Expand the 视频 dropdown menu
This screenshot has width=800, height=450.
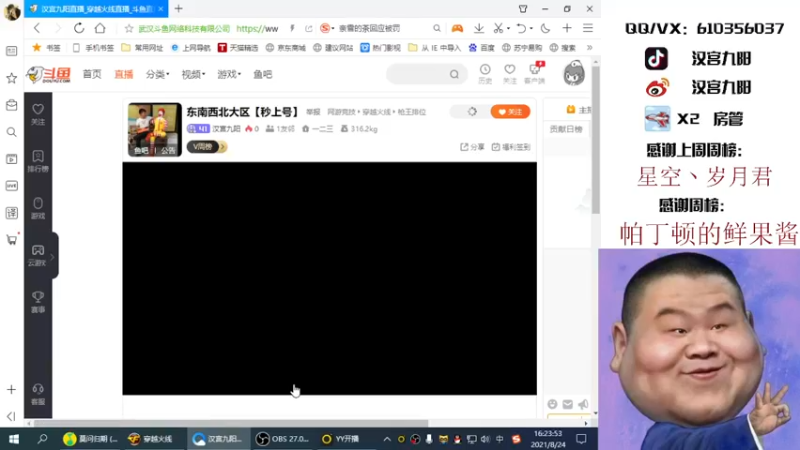tap(193, 74)
